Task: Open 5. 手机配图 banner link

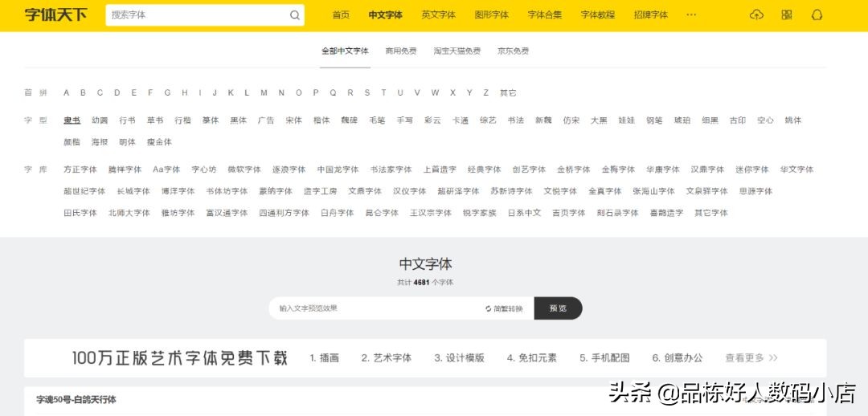Action: click(x=604, y=358)
